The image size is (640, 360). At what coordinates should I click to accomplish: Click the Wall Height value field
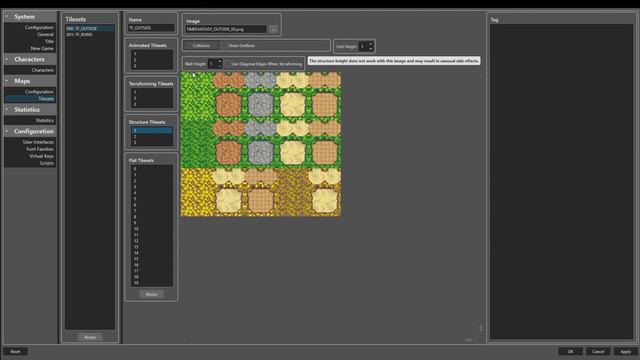pyautogui.click(x=212, y=64)
